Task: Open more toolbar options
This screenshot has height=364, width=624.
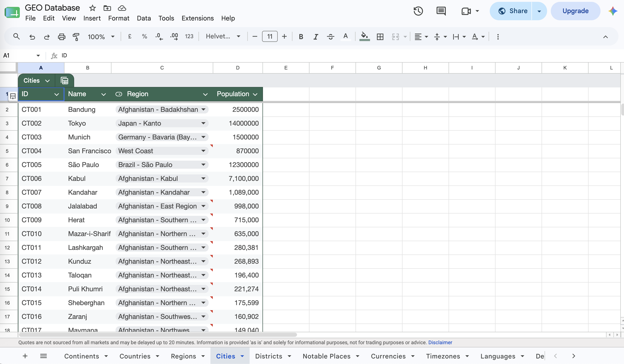Action: (x=498, y=37)
